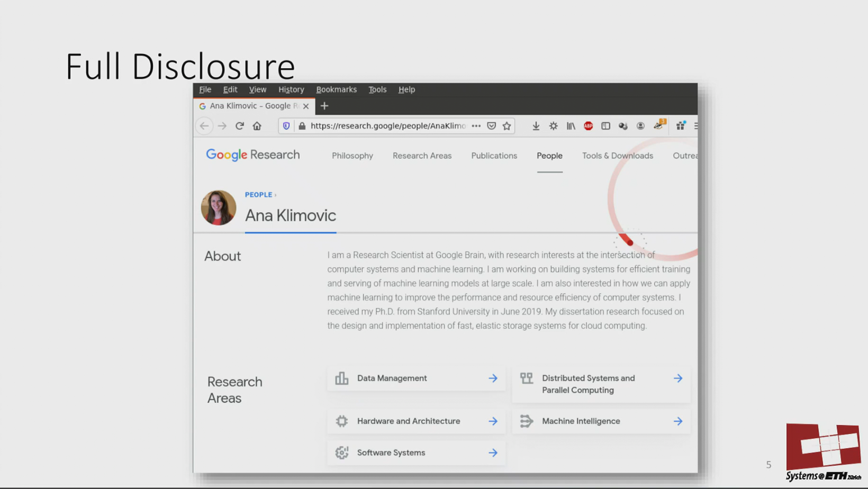The width and height of the screenshot is (868, 489).
Task: Go to the Philosophy page
Action: [352, 156]
